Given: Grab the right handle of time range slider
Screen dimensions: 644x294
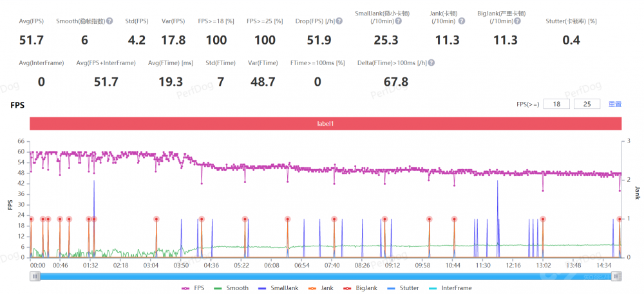Looking at the screenshot, I should pyautogui.click(x=616, y=277).
